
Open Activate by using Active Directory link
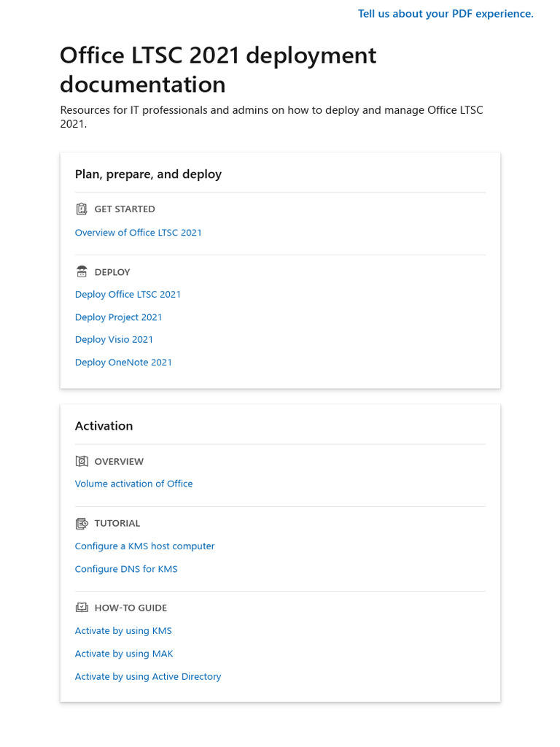(x=148, y=676)
